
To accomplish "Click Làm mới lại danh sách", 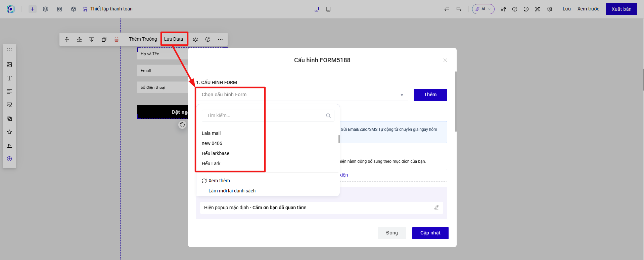I will pyautogui.click(x=232, y=191).
